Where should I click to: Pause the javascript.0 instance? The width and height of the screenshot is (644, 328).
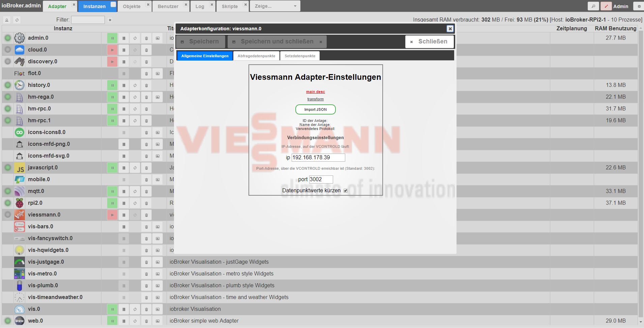point(112,168)
